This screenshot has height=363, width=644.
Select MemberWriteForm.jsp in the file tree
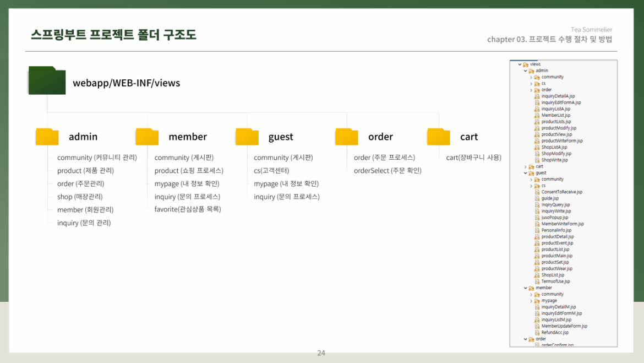coord(563,224)
